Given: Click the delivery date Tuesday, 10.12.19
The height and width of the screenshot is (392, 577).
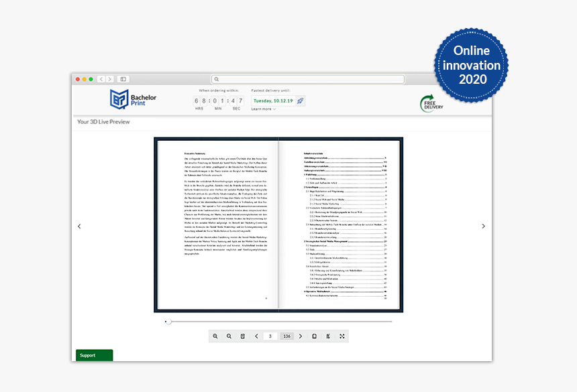Looking at the screenshot, I should tap(273, 101).
